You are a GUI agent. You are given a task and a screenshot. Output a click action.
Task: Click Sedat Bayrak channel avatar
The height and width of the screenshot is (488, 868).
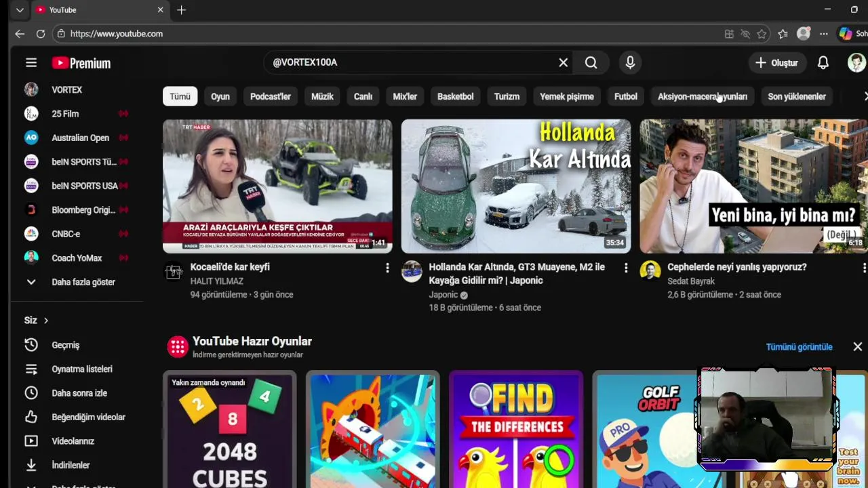(650, 271)
